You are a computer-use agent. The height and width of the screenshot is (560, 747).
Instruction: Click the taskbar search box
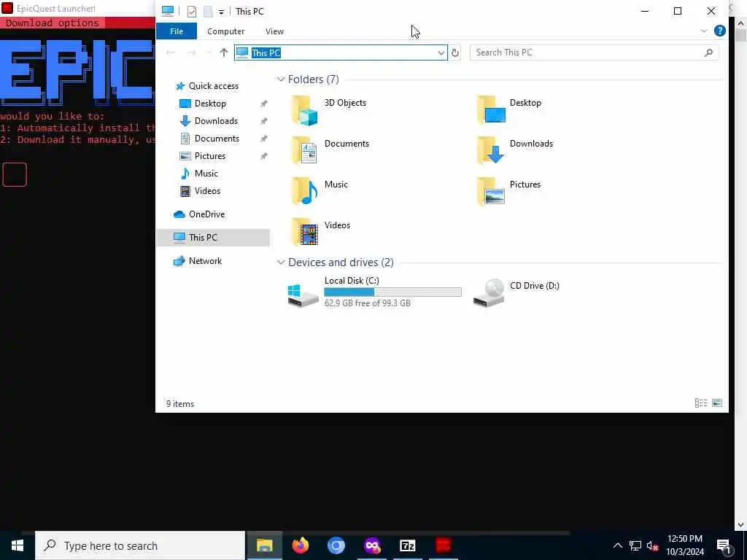coord(140,545)
